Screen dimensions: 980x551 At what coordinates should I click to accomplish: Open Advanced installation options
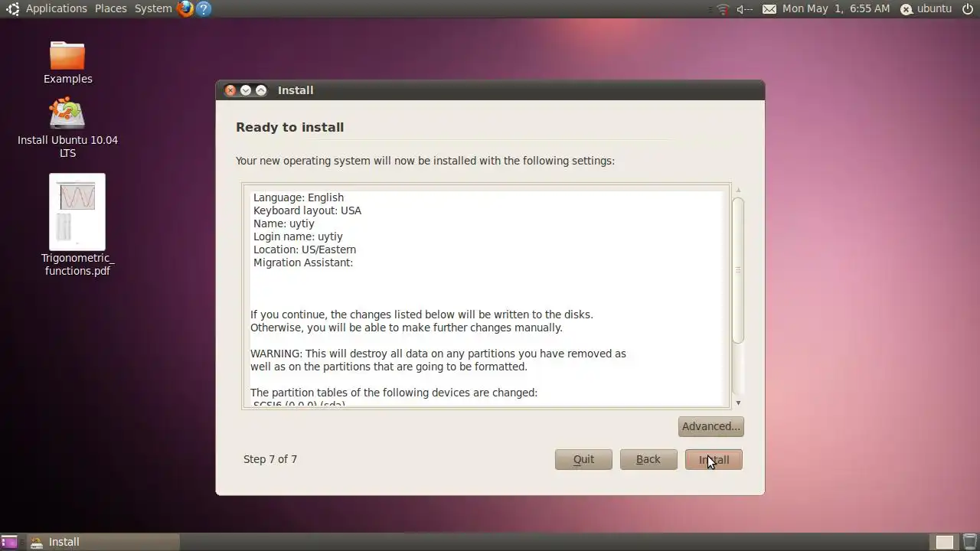(x=711, y=426)
